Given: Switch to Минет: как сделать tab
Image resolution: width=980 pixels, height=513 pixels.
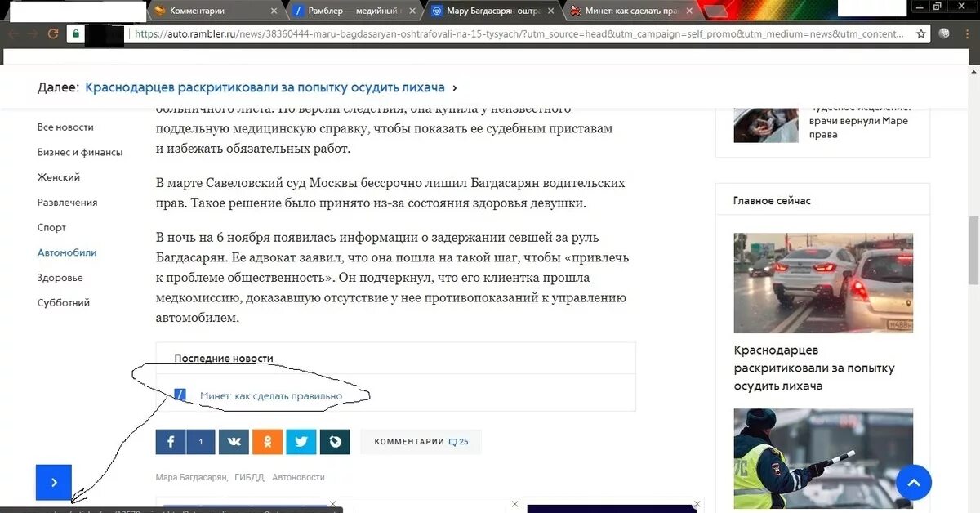Looking at the screenshot, I should pos(630,11).
